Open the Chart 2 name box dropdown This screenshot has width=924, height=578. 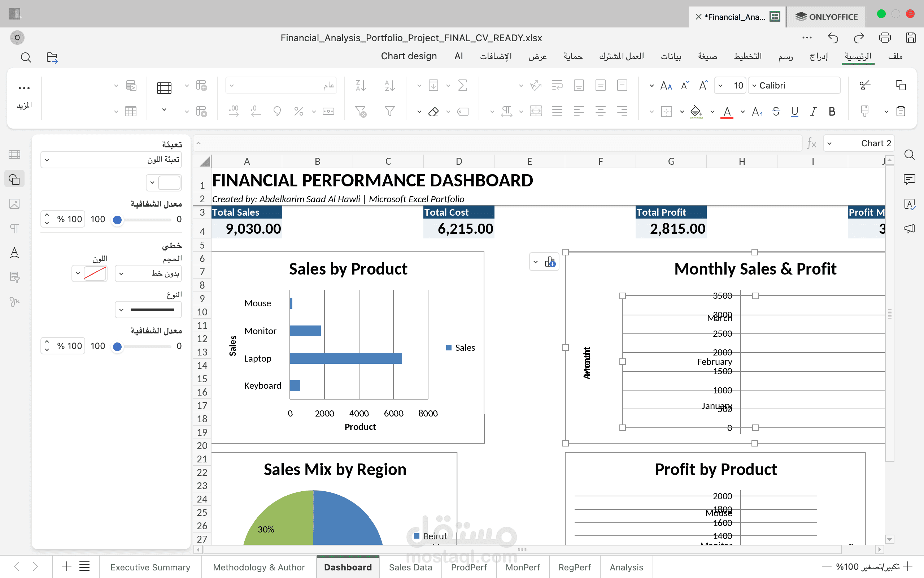point(830,144)
